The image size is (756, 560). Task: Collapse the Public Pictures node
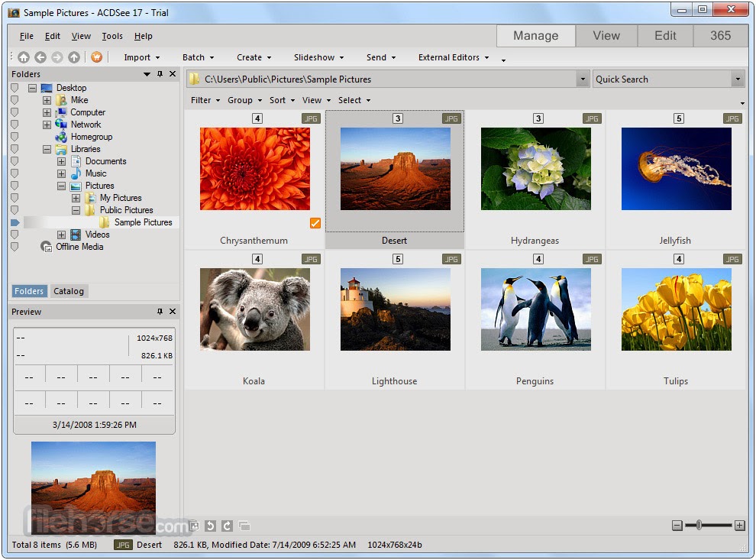pyautogui.click(x=76, y=210)
